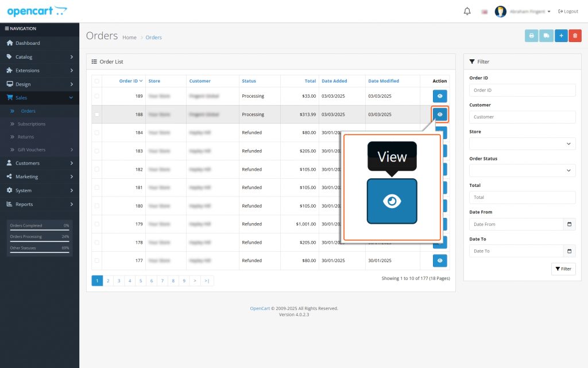The width and height of the screenshot is (588, 368).
Task: Check the checkbox for order 189
Action: click(96, 96)
